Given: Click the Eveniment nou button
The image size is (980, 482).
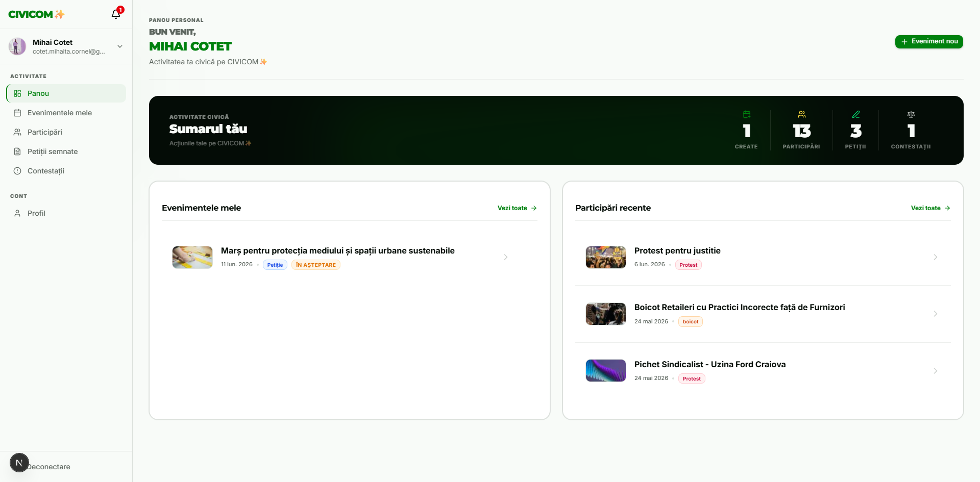Looking at the screenshot, I should click(929, 41).
